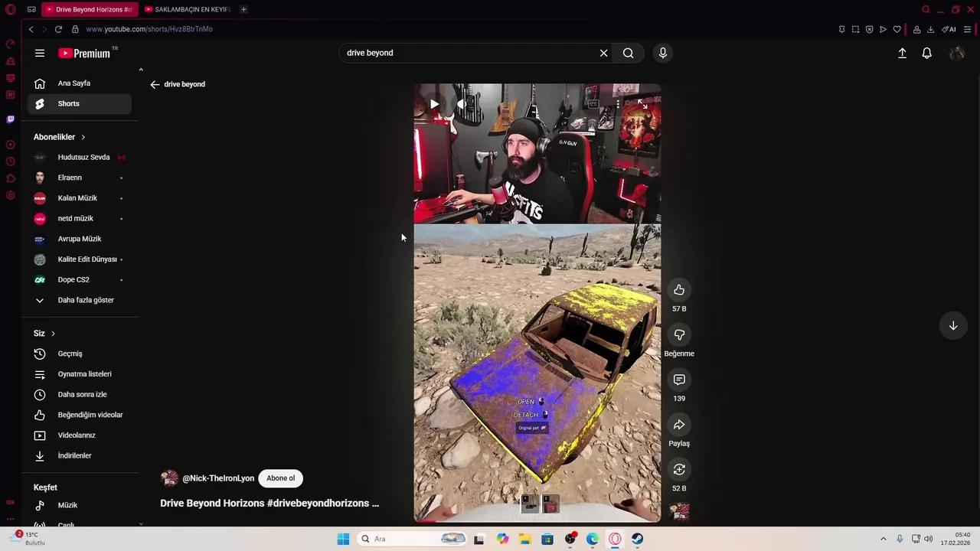
Task: Open Müzik under Keşfet
Action: point(80,505)
